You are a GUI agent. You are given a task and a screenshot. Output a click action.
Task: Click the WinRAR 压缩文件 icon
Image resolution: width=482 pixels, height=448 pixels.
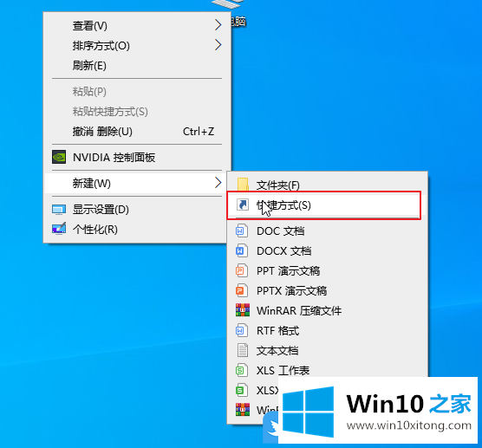243,310
